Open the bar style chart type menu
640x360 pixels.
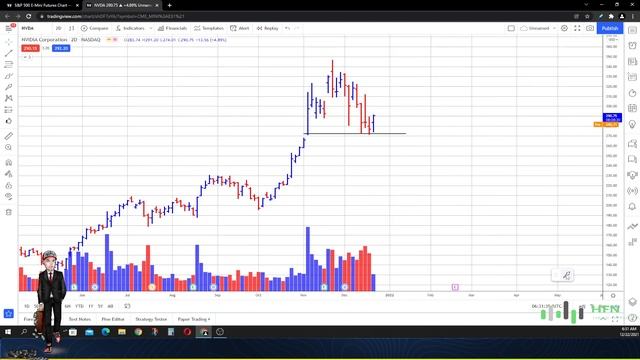[71, 28]
